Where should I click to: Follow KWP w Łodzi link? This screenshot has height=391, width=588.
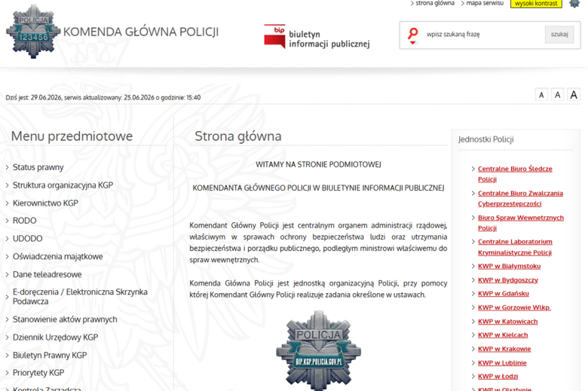pyautogui.click(x=498, y=376)
